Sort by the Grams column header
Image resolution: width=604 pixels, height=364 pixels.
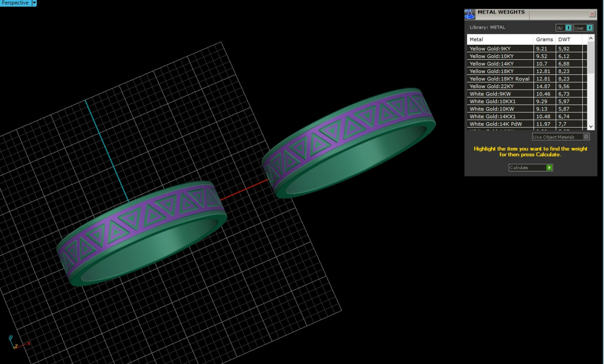click(545, 39)
